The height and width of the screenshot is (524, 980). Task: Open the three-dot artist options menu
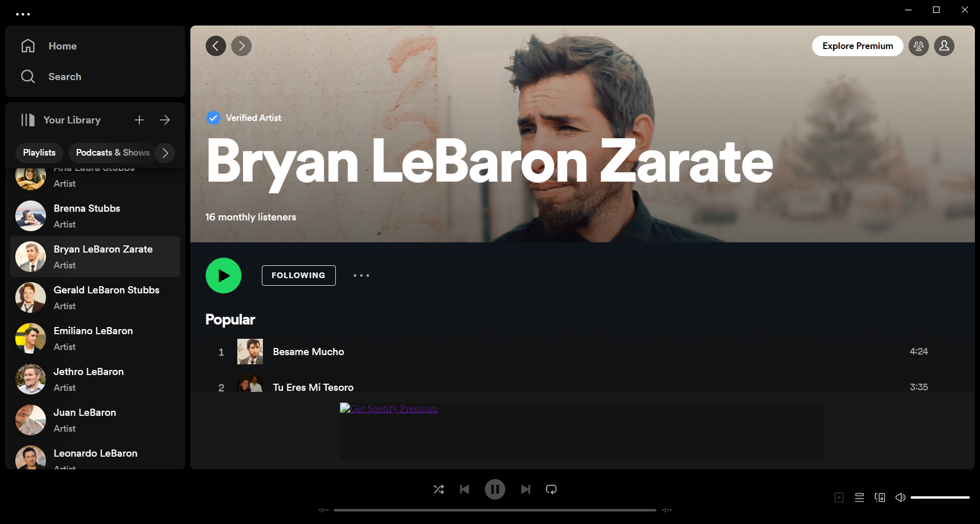point(361,276)
